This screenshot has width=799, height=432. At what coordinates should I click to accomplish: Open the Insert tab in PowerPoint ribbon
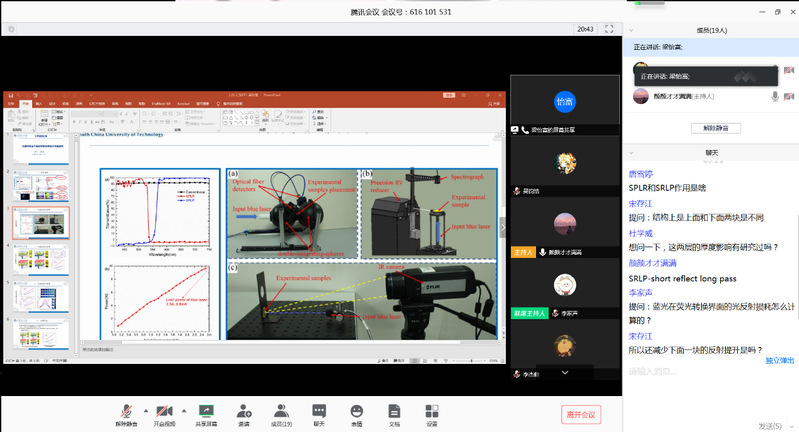point(39,103)
